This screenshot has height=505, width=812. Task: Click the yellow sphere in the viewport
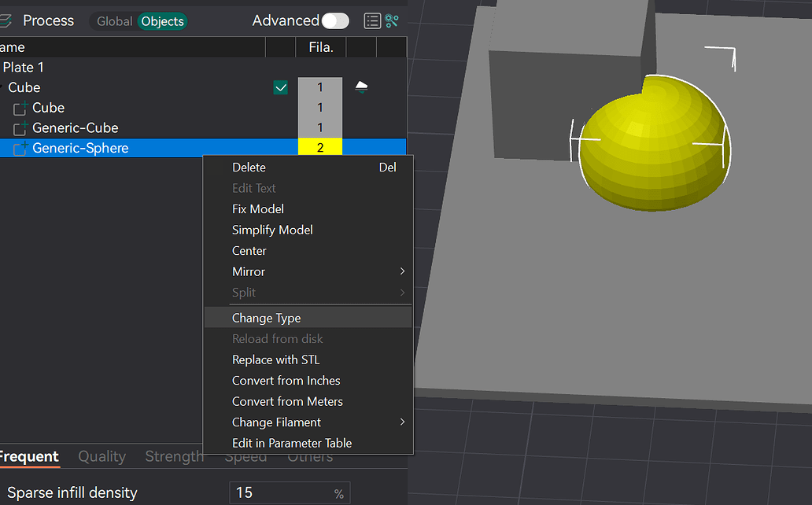[655, 143]
